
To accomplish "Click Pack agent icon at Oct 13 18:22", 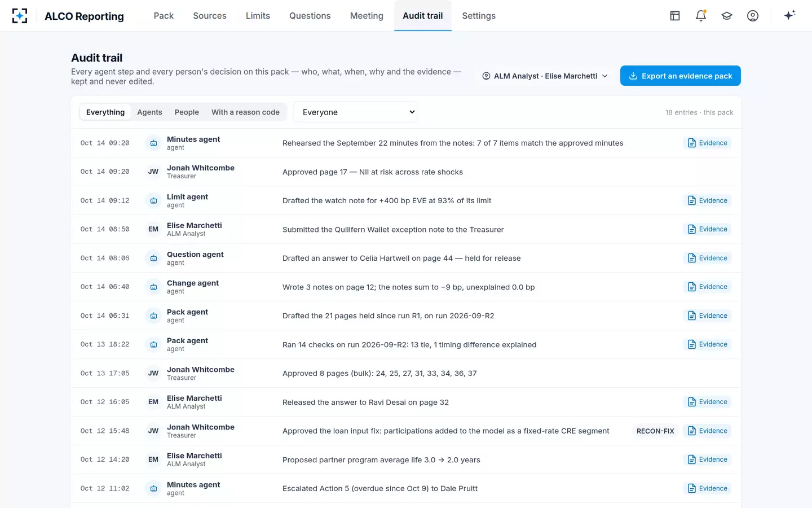I will click(x=153, y=345).
